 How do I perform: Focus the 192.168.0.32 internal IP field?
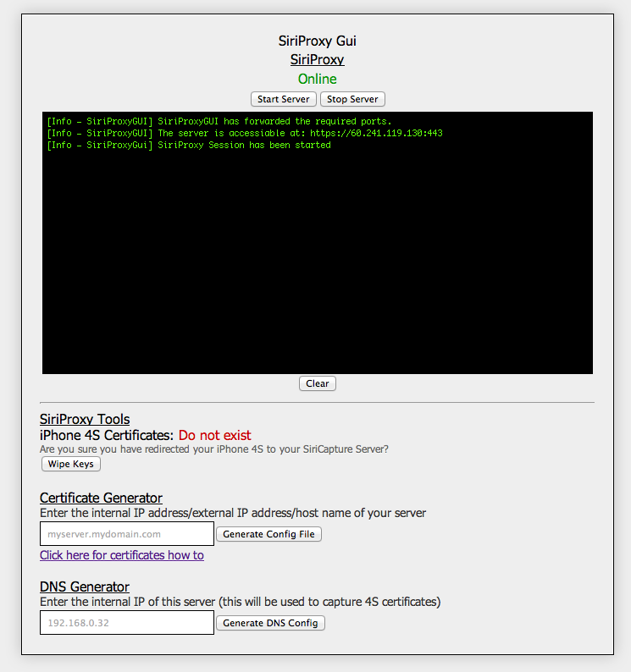pyautogui.click(x=127, y=622)
